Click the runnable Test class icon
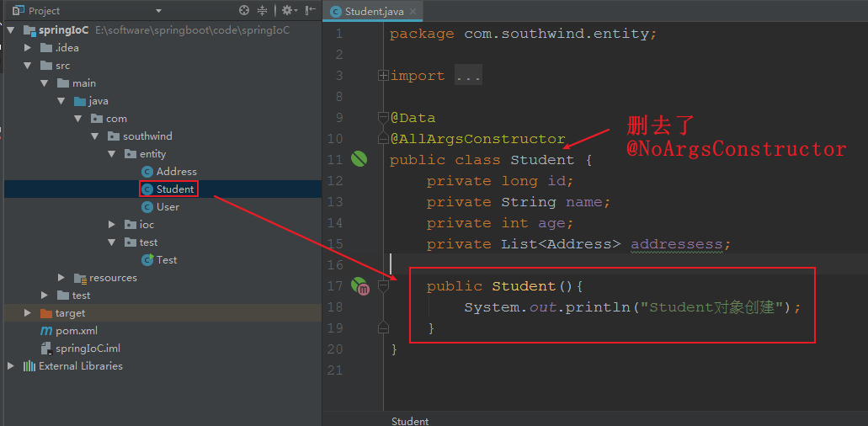This screenshot has width=868, height=426. [147, 260]
